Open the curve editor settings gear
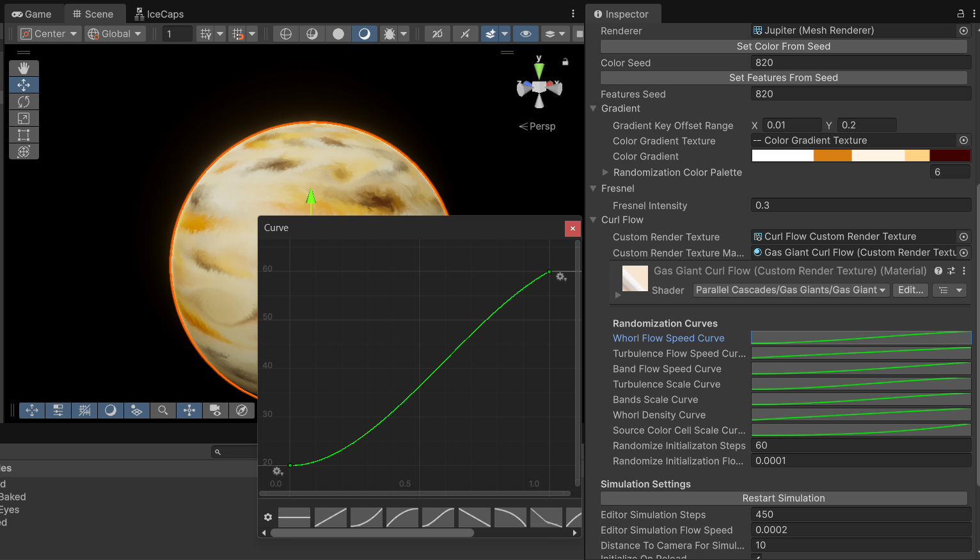This screenshot has height=560, width=980. [268, 517]
